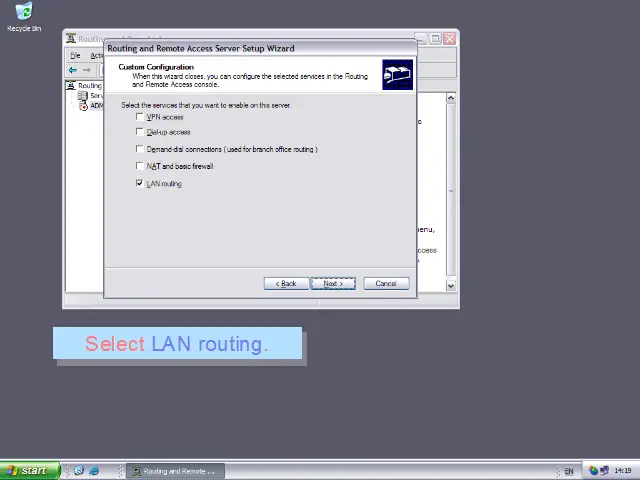The height and width of the screenshot is (480, 640).
Task: Check the Dial-up access option
Action: 140,132
